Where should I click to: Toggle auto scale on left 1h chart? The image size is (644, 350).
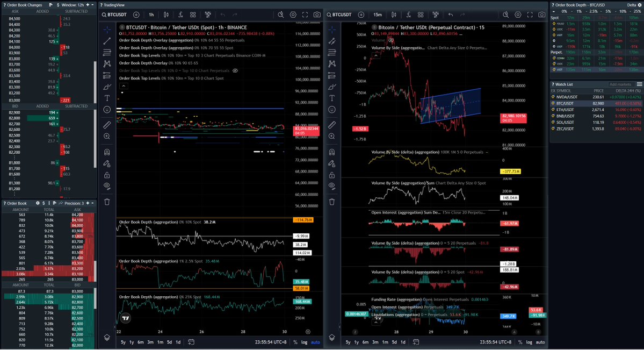315,342
